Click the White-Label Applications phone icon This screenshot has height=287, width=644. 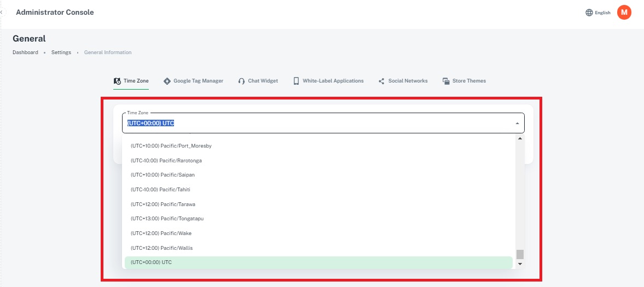click(296, 81)
